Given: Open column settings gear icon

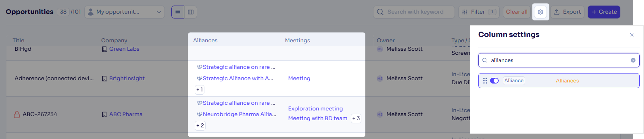Looking at the screenshot, I should click(x=540, y=12).
